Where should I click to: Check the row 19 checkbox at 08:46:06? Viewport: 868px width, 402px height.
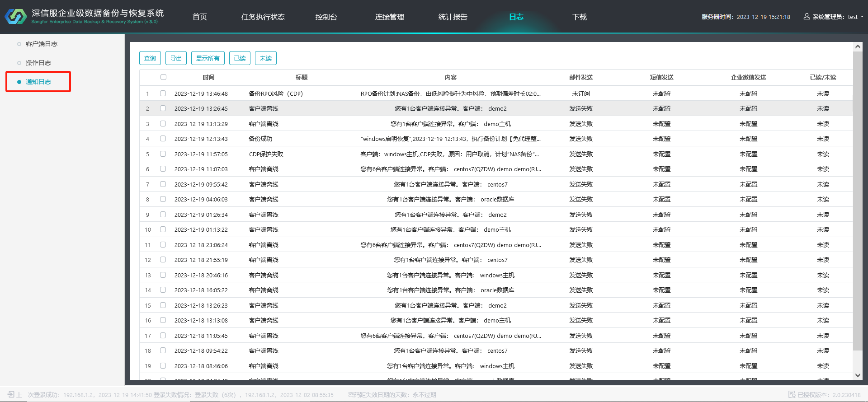click(163, 366)
